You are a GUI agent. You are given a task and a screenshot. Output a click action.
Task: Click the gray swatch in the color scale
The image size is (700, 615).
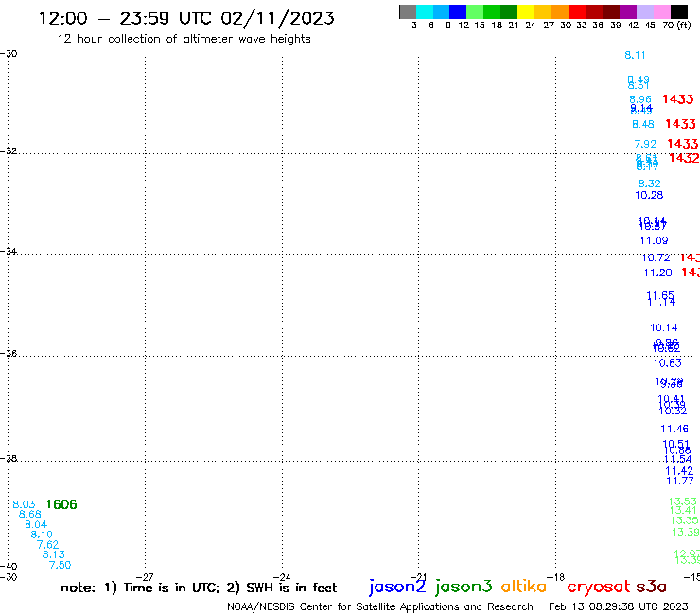(408, 11)
